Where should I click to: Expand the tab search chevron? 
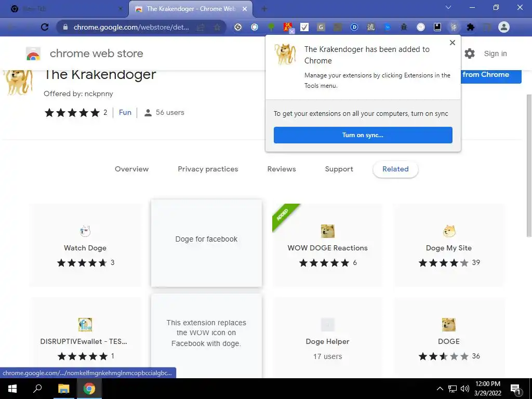(x=448, y=7)
